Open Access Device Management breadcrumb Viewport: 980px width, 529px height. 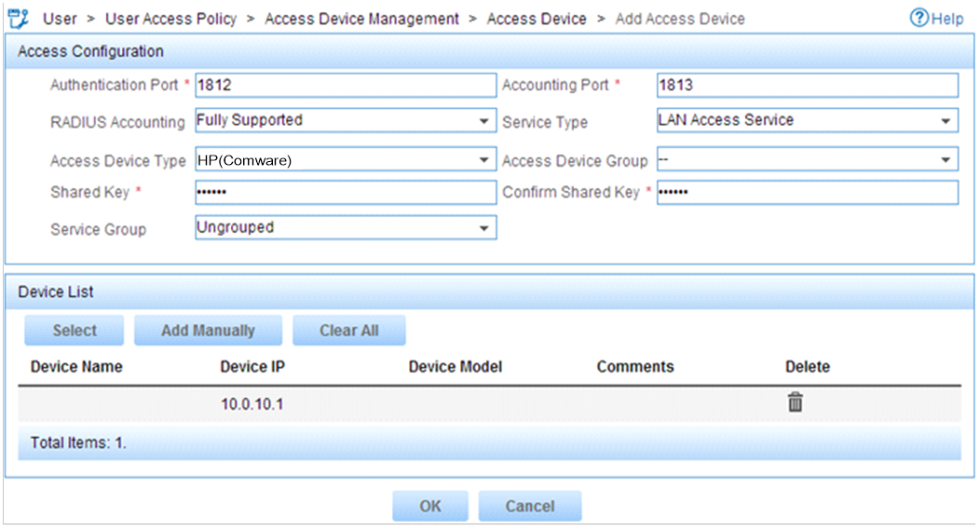point(361,19)
